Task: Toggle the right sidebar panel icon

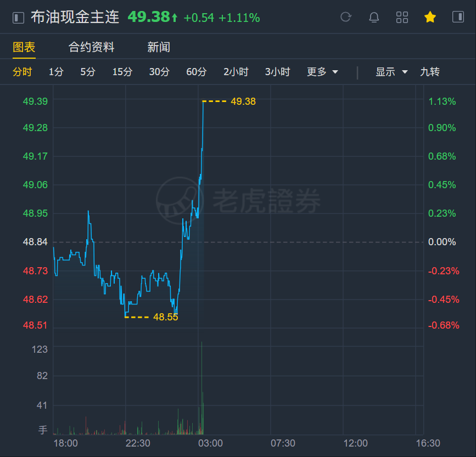Action: (458, 17)
